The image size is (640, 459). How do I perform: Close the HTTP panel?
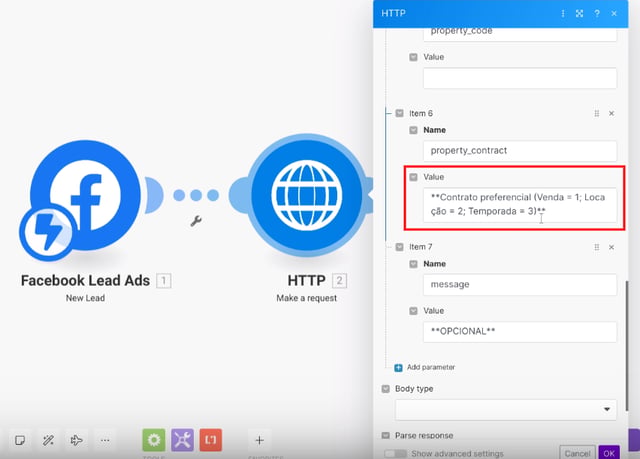[614, 13]
